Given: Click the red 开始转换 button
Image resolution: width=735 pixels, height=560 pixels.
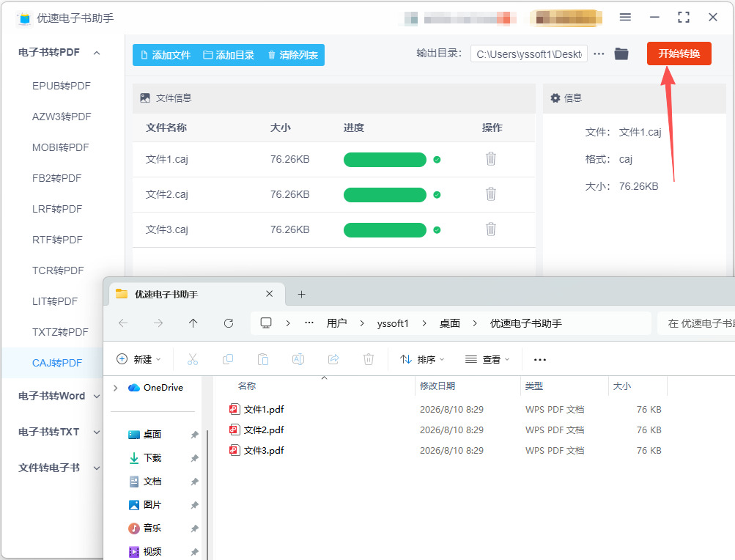Looking at the screenshot, I should pyautogui.click(x=679, y=54).
